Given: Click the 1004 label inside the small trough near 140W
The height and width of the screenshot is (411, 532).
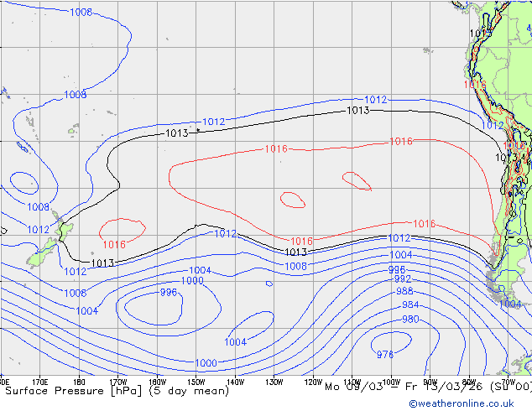Looking at the screenshot, I should click(x=236, y=342).
